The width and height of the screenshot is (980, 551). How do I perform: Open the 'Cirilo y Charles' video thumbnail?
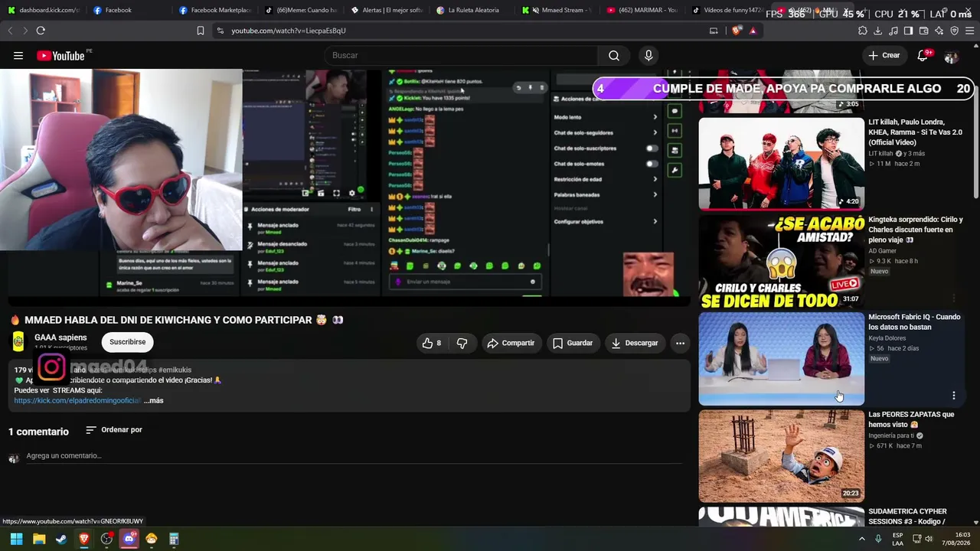(781, 261)
